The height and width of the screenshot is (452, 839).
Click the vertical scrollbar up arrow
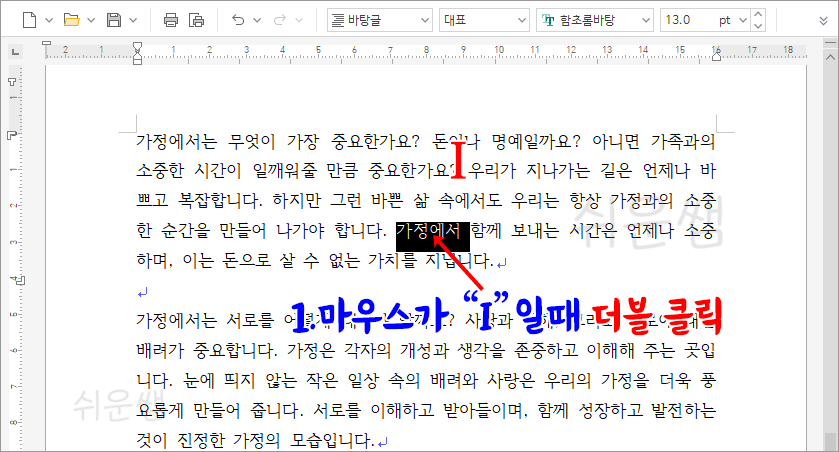pyautogui.click(x=830, y=56)
